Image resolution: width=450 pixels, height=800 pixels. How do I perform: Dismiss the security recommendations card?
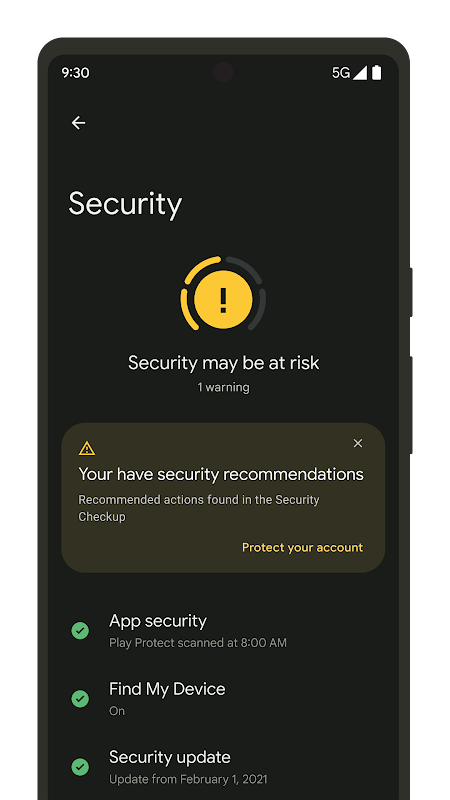pyautogui.click(x=358, y=443)
